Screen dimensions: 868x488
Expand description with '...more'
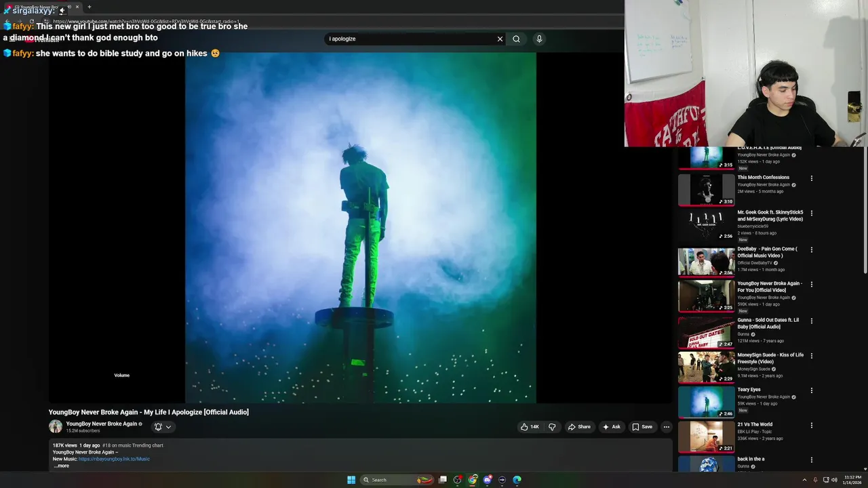click(x=61, y=466)
